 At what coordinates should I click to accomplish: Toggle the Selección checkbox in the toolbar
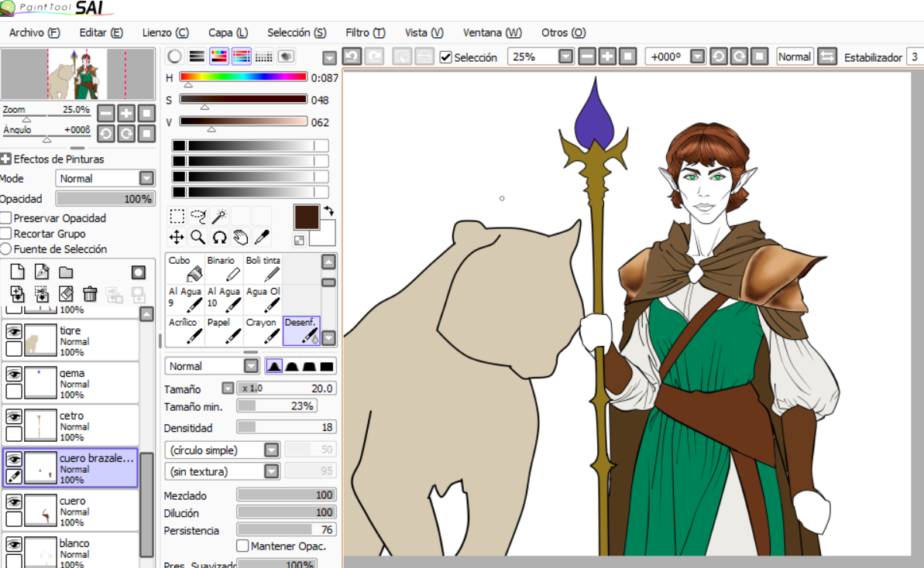445,57
